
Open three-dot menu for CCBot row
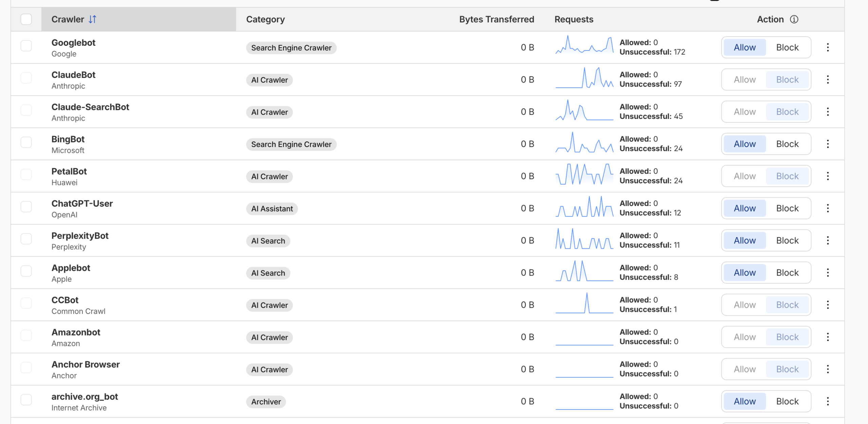tap(828, 305)
